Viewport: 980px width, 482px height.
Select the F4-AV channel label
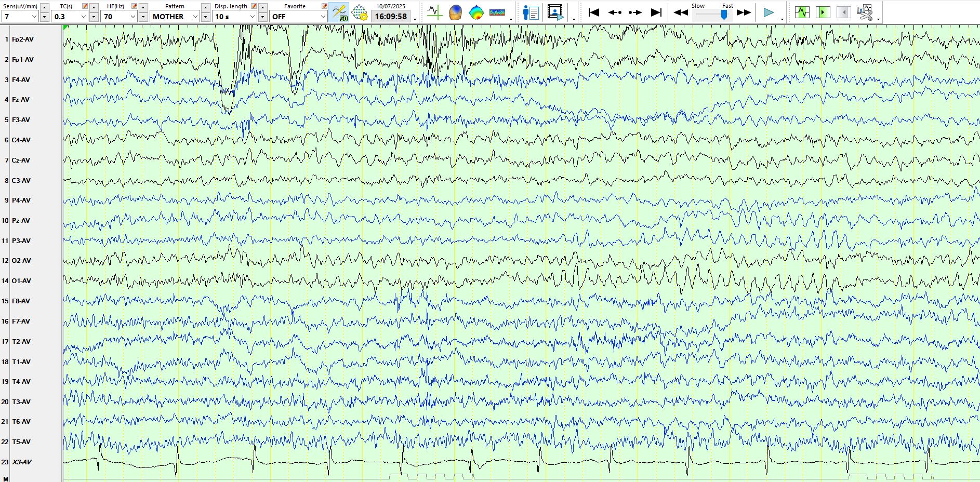coord(21,80)
